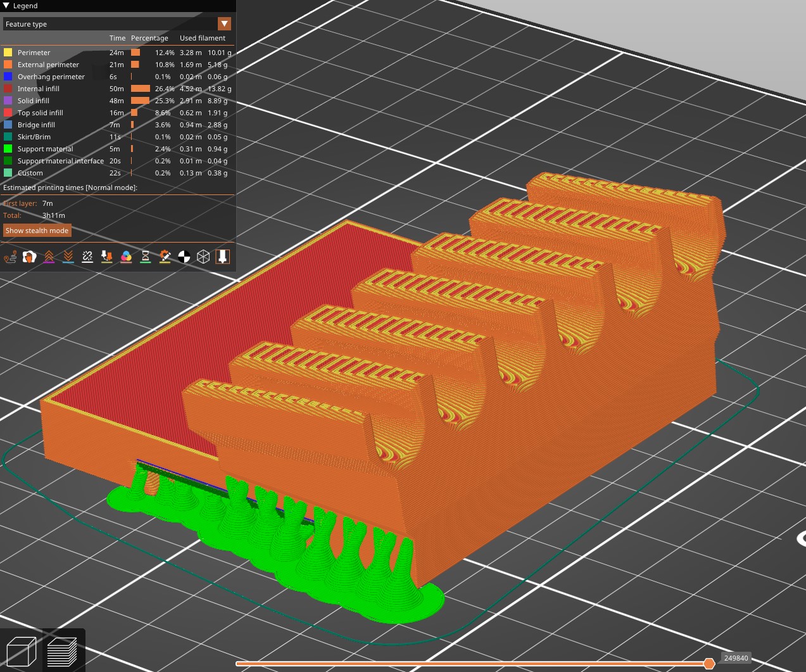Select the Perimeter feature row
Viewport: 806px width, 672px height.
coord(33,53)
